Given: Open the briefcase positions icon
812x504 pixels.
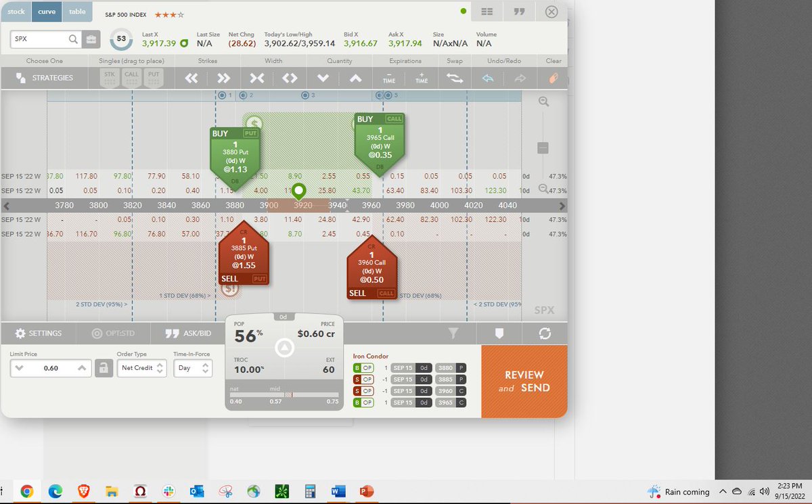Looking at the screenshot, I should (91, 39).
